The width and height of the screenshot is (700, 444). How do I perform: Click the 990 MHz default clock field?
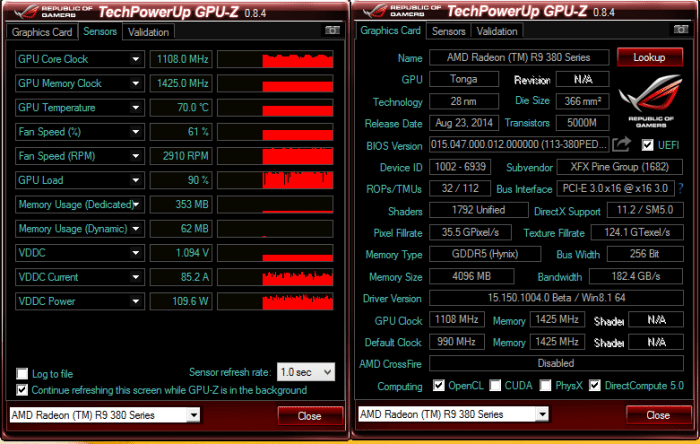coord(457,342)
